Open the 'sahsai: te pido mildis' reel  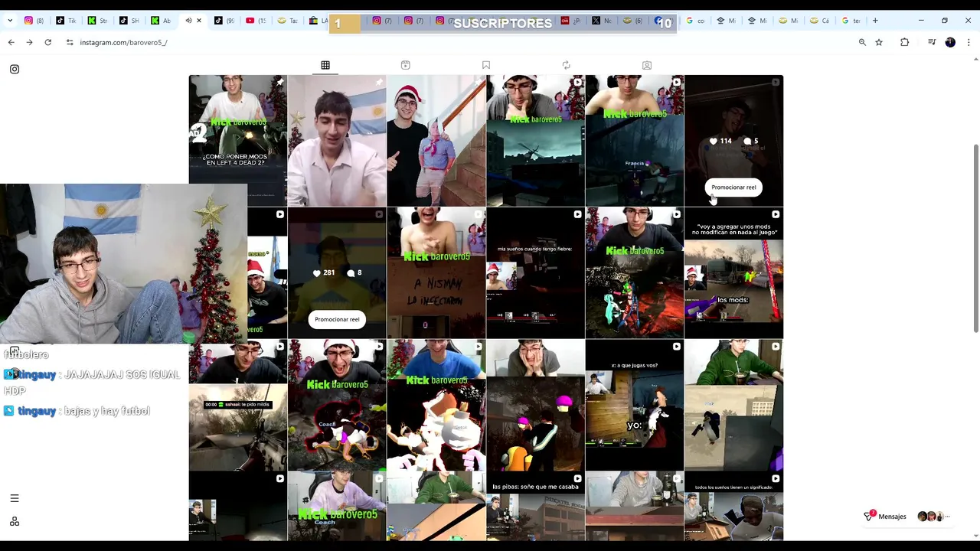(x=238, y=405)
